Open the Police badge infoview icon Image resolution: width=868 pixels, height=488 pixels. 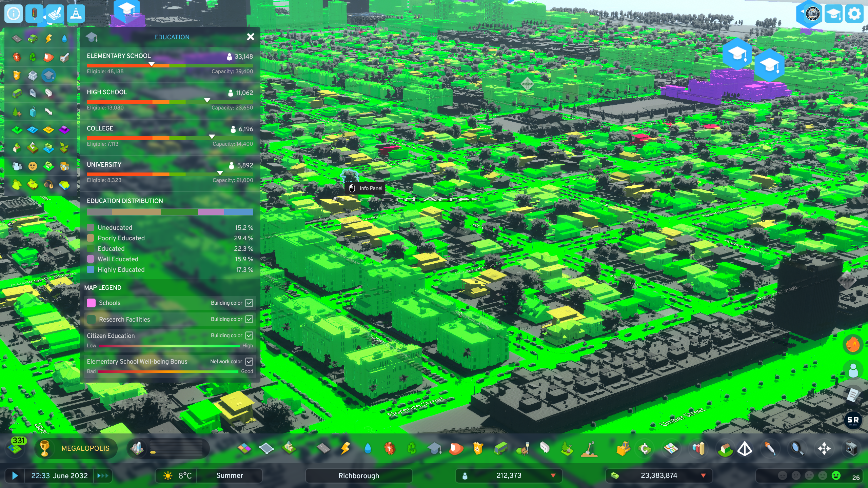17,75
